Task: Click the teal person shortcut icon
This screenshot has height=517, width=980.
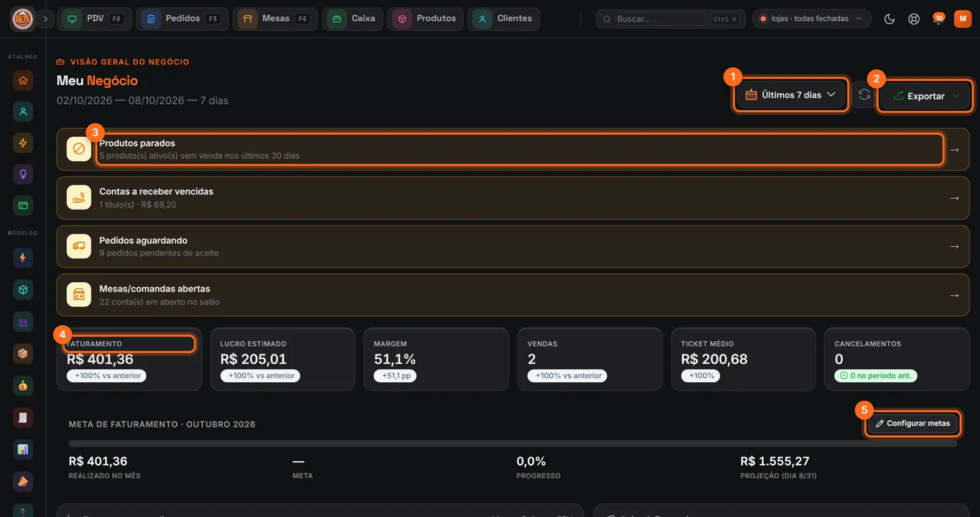Action: point(23,111)
